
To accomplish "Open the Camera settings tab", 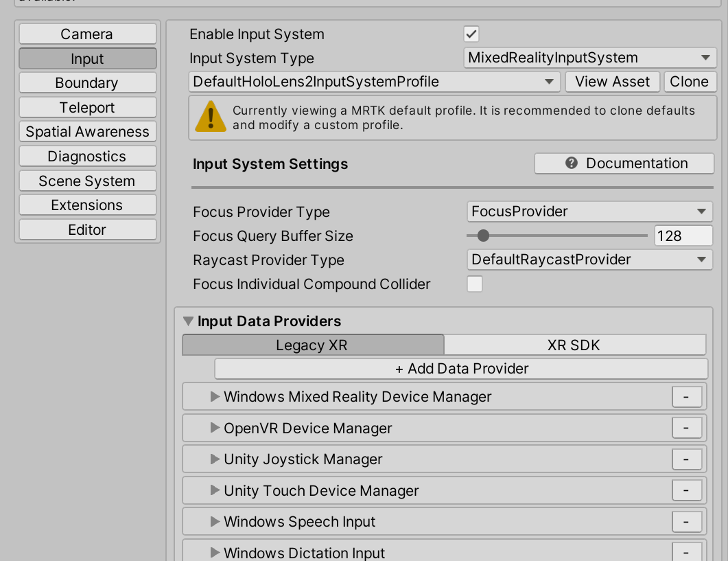I will click(87, 34).
